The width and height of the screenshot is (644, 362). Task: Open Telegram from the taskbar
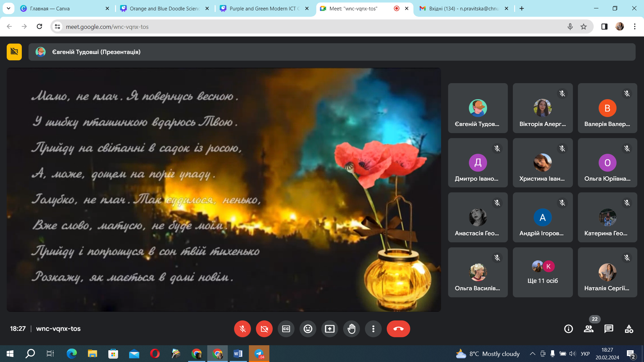click(x=259, y=354)
